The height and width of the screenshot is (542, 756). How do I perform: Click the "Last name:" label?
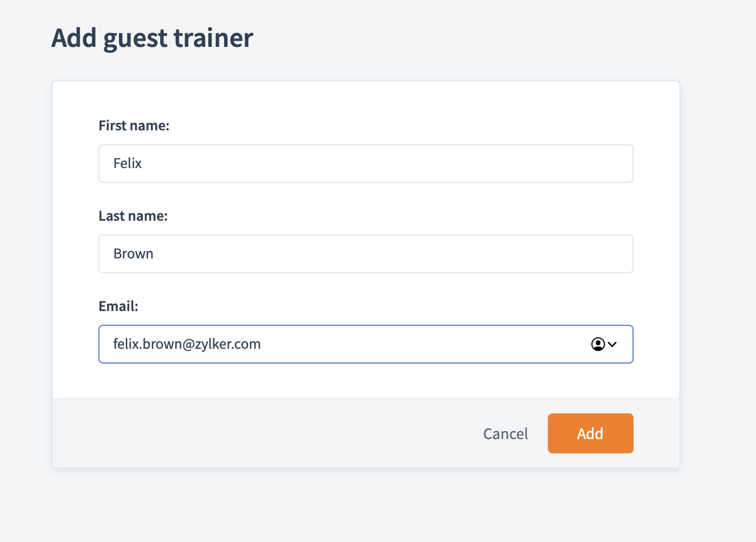coord(133,216)
